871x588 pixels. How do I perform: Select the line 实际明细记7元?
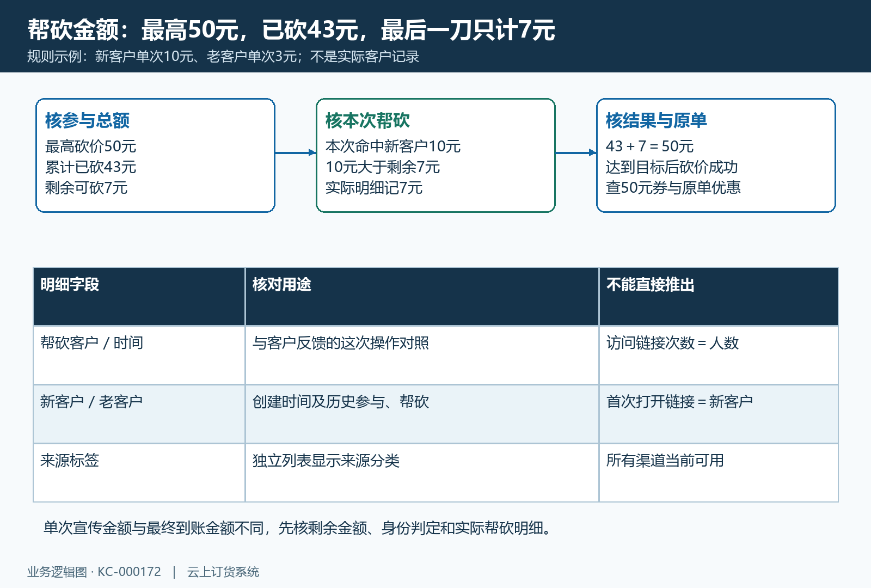[x=374, y=187]
